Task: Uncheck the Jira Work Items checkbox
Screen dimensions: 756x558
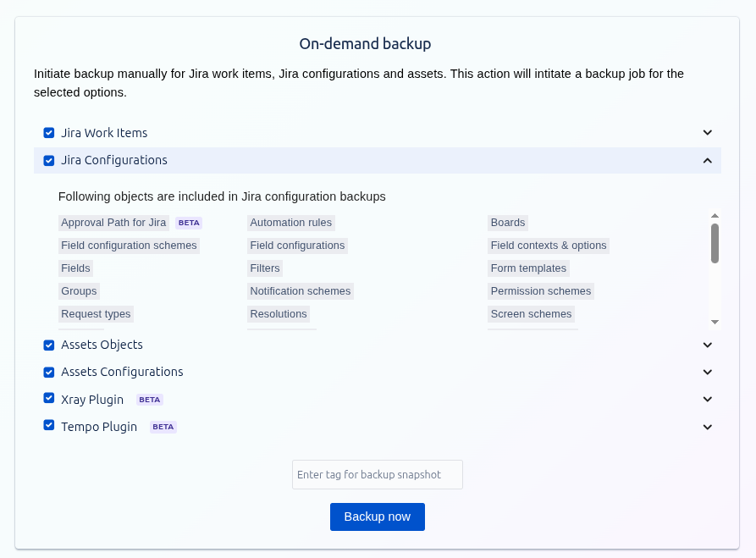Action: [49, 133]
